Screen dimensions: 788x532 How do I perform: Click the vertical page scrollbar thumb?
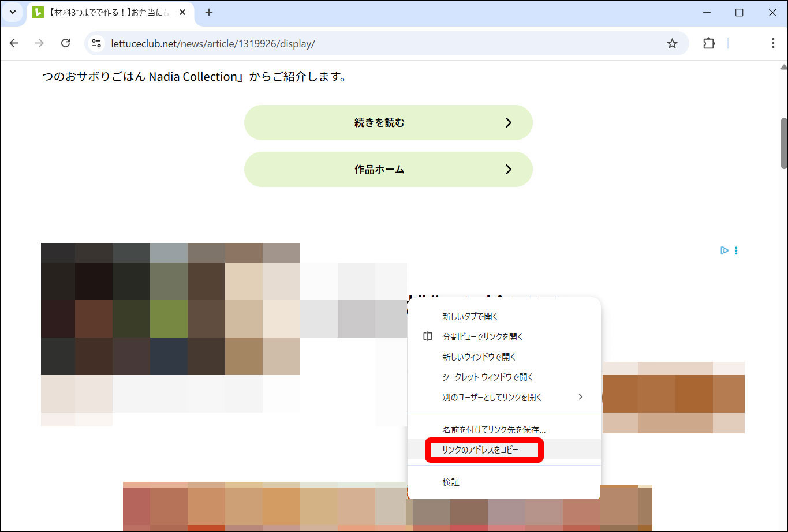[x=783, y=143]
